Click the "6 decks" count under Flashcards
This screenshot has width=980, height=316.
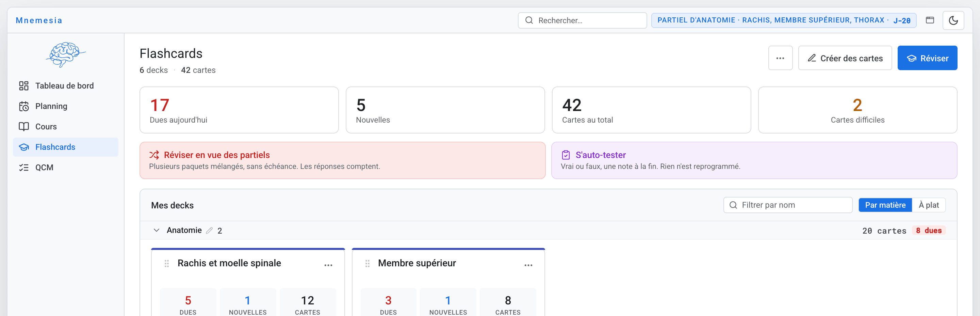click(154, 70)
